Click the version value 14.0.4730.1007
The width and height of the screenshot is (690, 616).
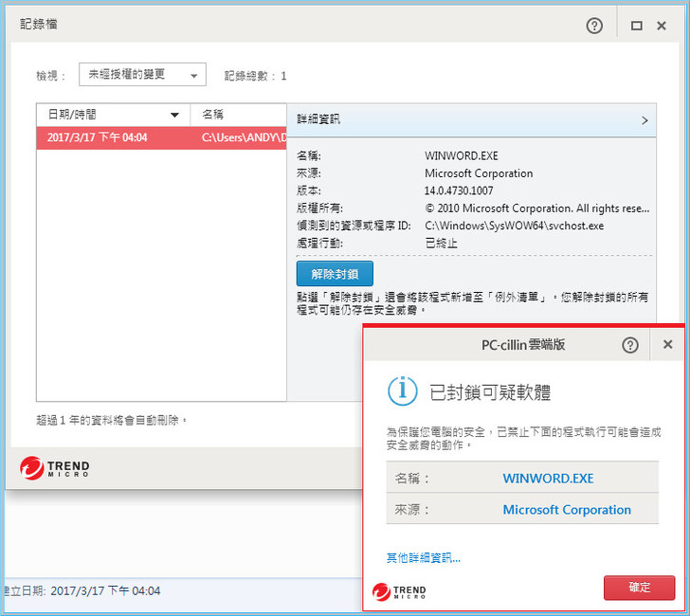pyautogui.click(x=459, y=190)
